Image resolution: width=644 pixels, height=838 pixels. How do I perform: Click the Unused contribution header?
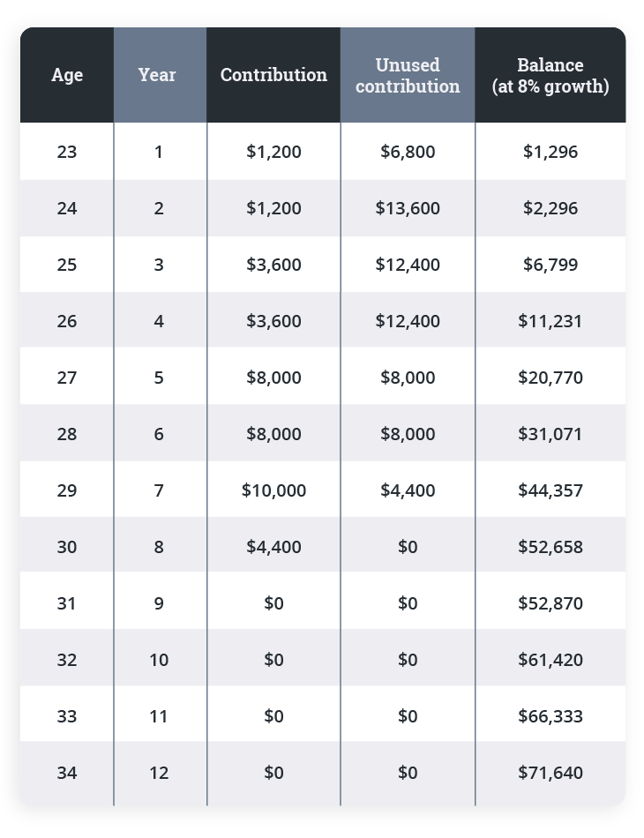[408, 76]
